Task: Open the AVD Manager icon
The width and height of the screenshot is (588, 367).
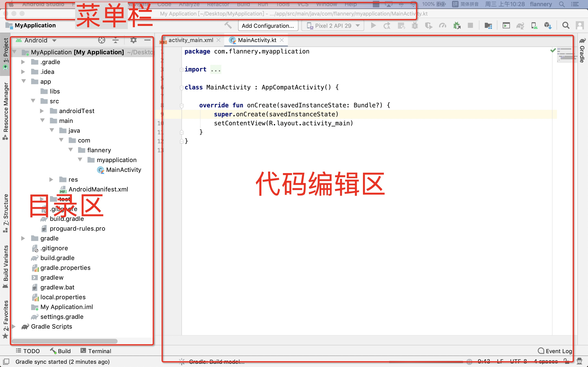Action: pos(534,26)
